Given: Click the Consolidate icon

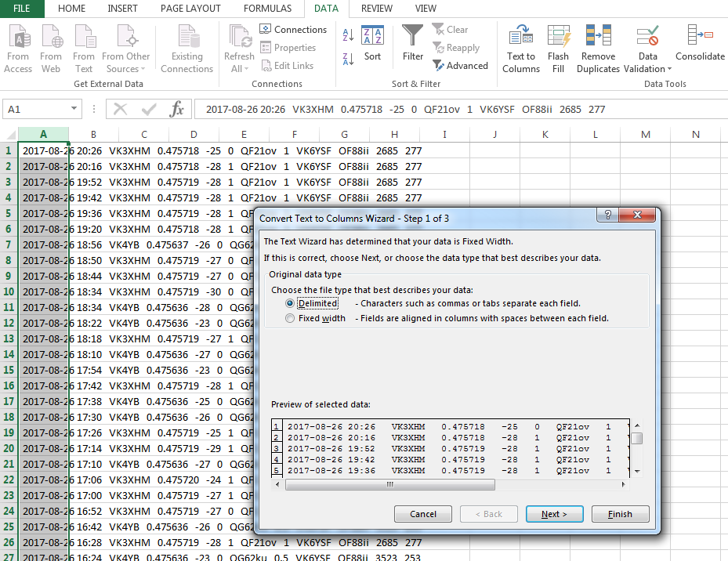Looking at the screenshot, I should (699, 36).
